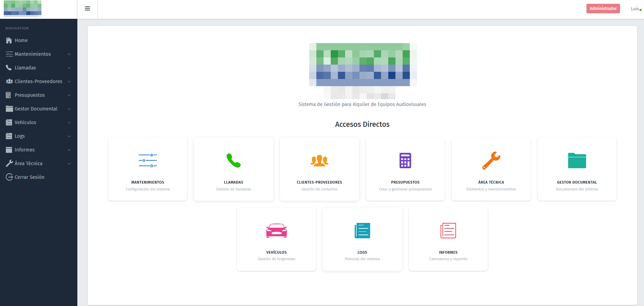Go to Home in the sidebar
This screenshot has width=644, height=306.
coord(21,40)
